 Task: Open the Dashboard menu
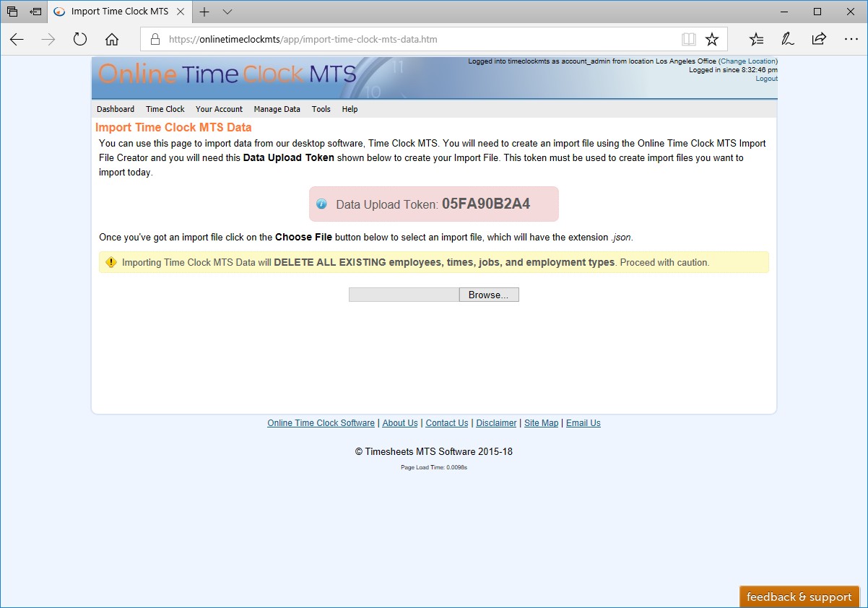(x=116, y=109)
